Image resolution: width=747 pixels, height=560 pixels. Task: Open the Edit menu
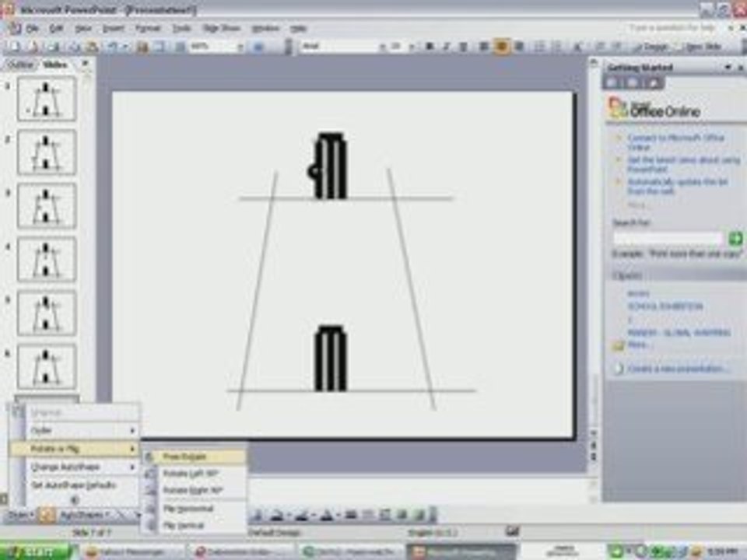click(56, 29)
